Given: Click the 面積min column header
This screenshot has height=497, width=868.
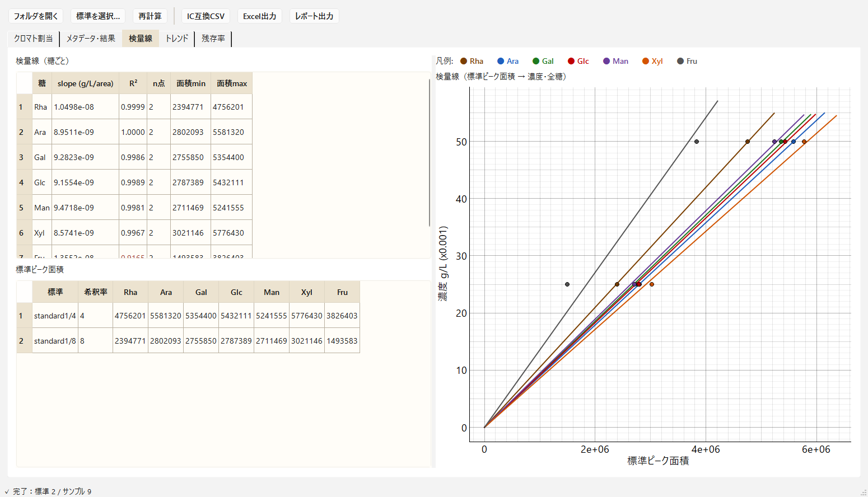Looking at the screenshot, I should [x=191, y=83].
